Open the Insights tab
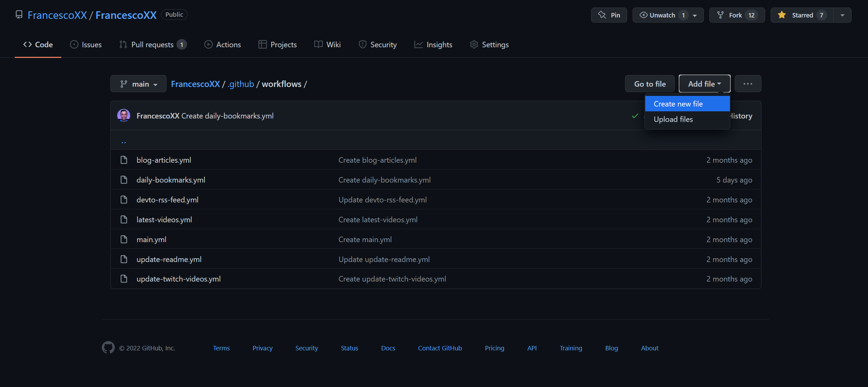The height and width of the screenshot is (387, 868). [x=433, y=45]
